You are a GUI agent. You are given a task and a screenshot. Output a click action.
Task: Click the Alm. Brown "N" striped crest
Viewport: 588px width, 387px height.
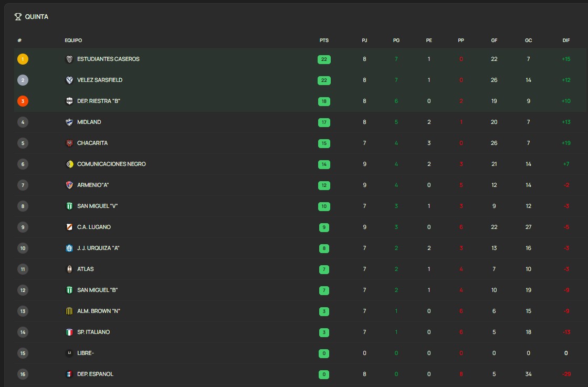coord(69,311)
